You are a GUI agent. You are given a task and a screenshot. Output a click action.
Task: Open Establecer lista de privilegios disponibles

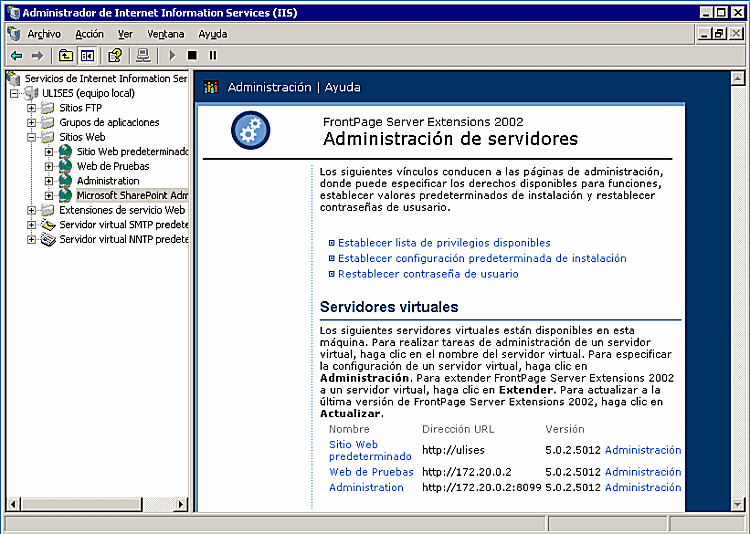pos(444,243)
